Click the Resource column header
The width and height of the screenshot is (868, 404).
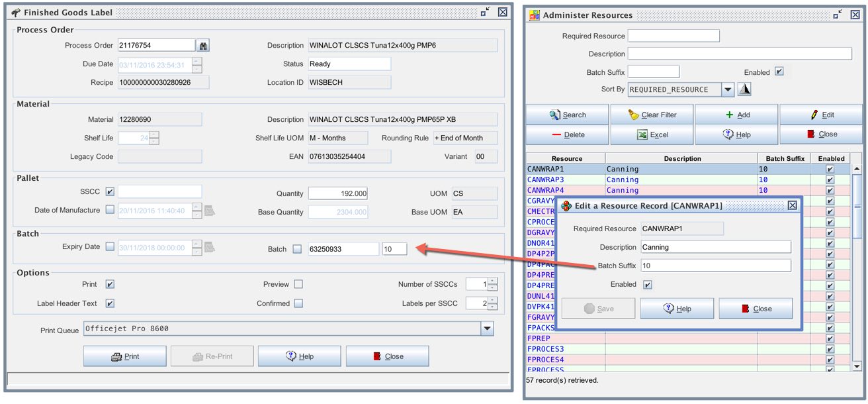click(x=566, y=158)
